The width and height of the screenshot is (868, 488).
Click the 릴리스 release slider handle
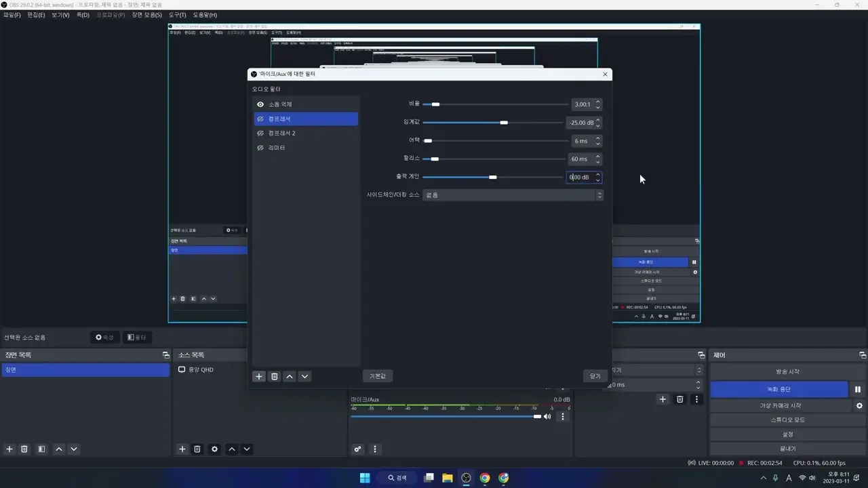pos(435,159)
